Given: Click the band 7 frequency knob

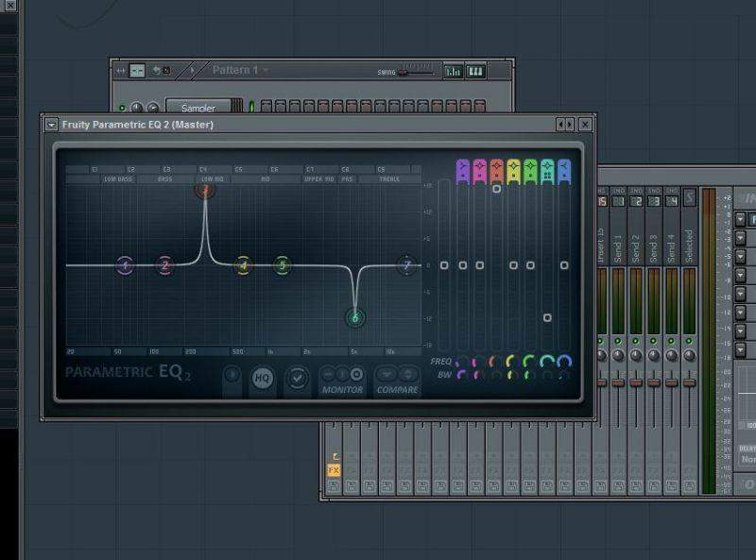Looking at the screenshot, I should [564, 361].
